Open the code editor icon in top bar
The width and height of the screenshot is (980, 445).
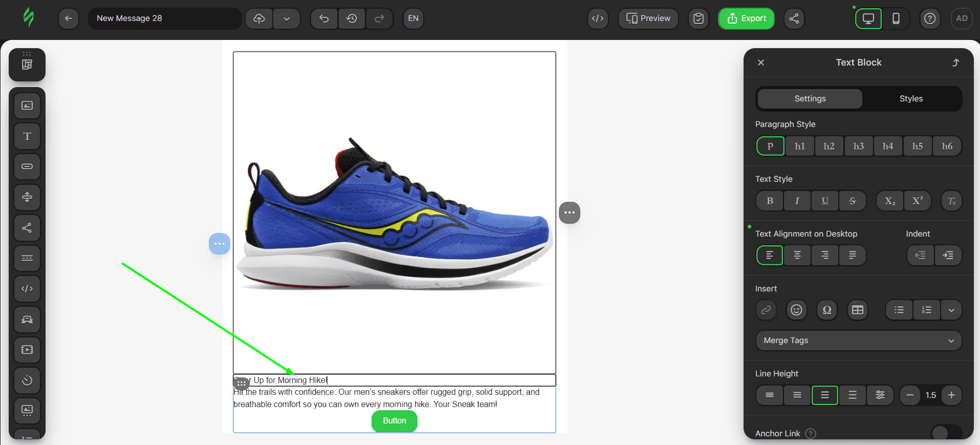(598, 18)
